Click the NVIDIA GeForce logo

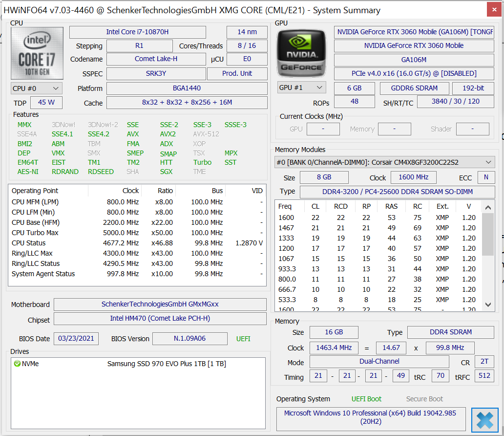coord(301,53)
